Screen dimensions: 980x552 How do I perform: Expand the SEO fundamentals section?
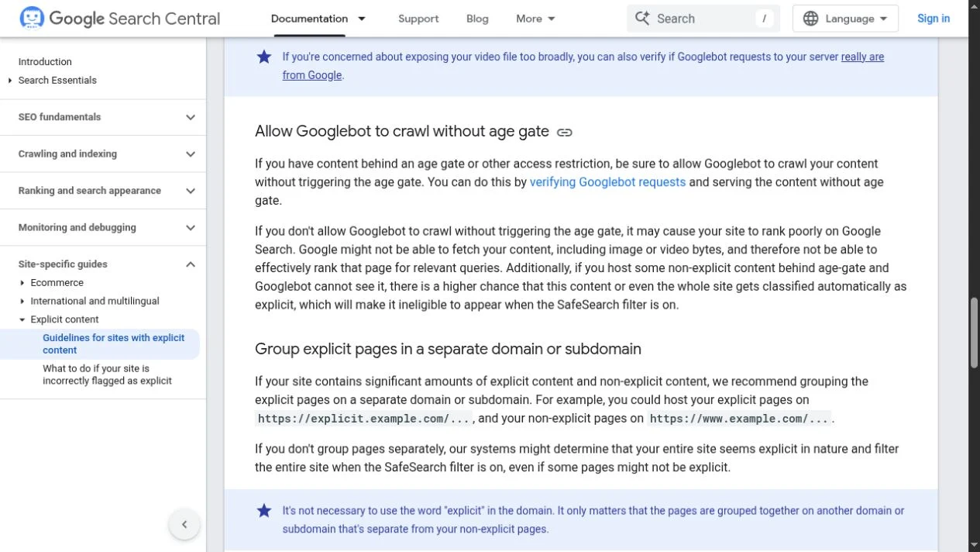[103, 117]
